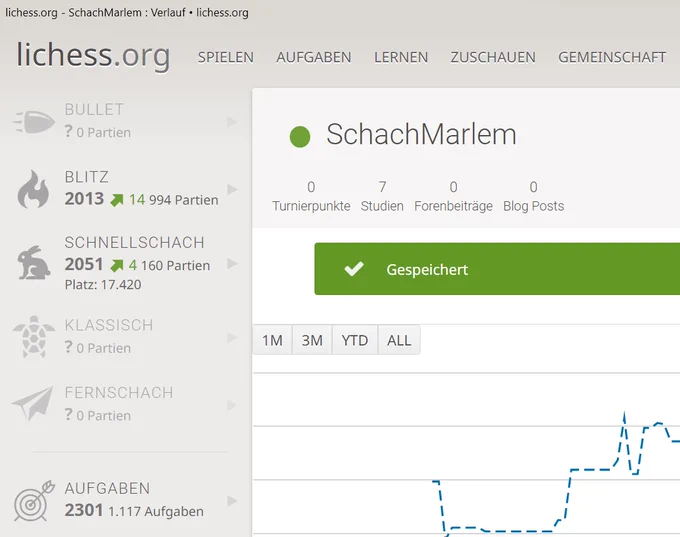This screenshot has height=537, width=680.
Task: Click the Blitz flame icon
Action: coord(33,189)
